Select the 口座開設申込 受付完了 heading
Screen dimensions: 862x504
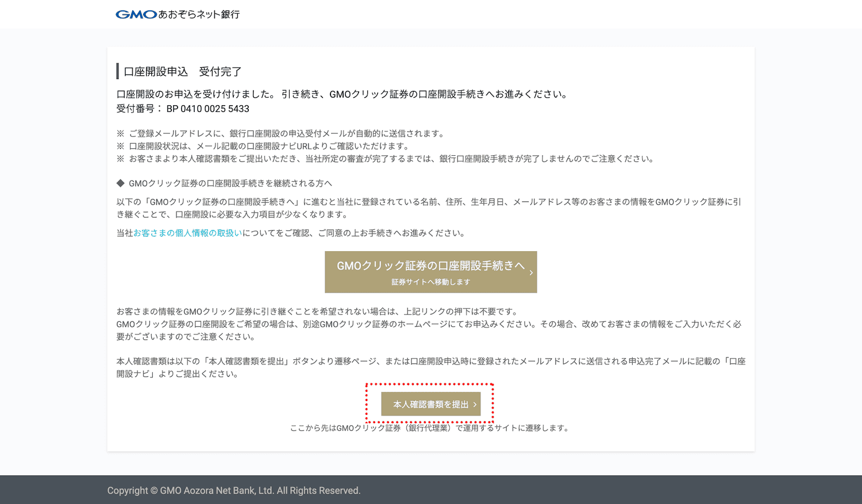pyautogui.click(x=183, y=71)
